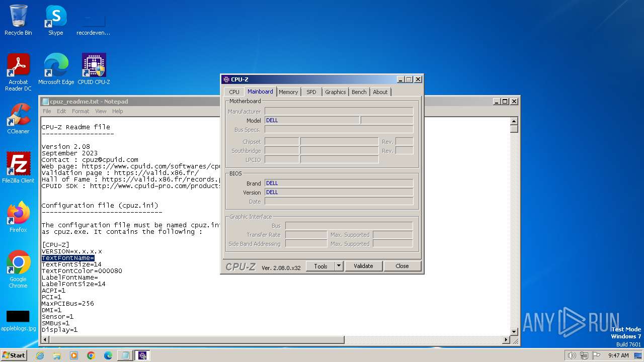This screenshot has height=362, width=644.
Task: Click the TextFontColor=000080 line
Action: click(x=82, y=271)
